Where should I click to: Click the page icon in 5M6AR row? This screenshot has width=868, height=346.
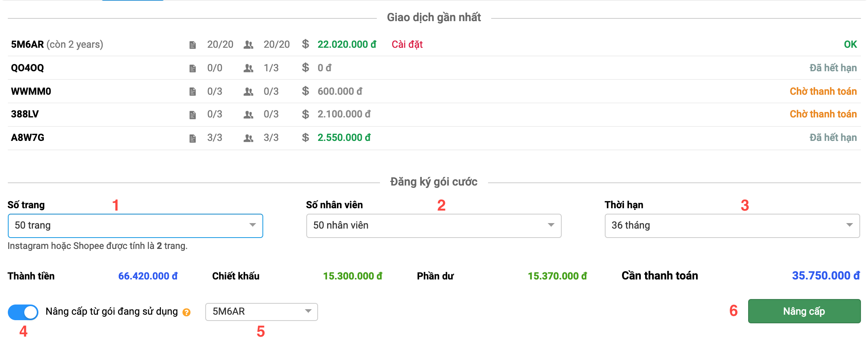tap(192, 45)
